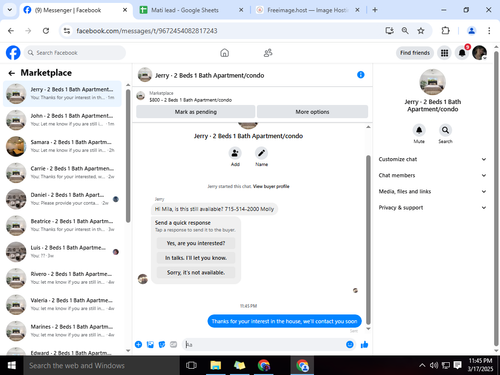Bookmark this page with star icon
500x375 pixels.
(421, 31)
